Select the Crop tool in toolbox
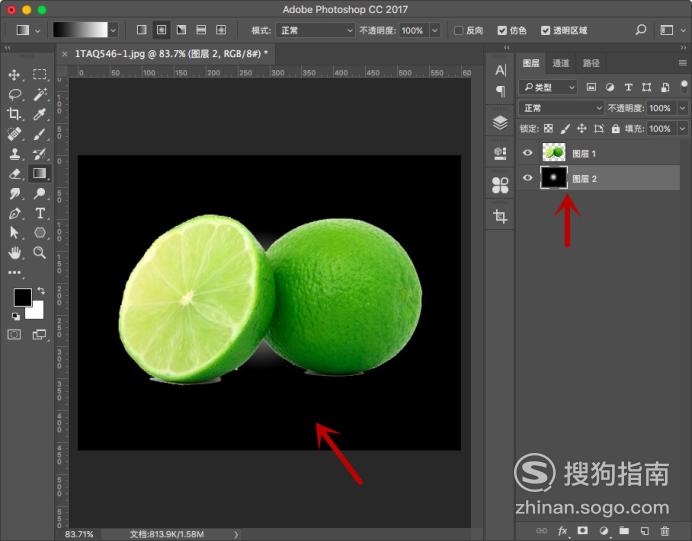Viewport: 692px width, 541px height. pyautogui.click(x=14, y=114)
